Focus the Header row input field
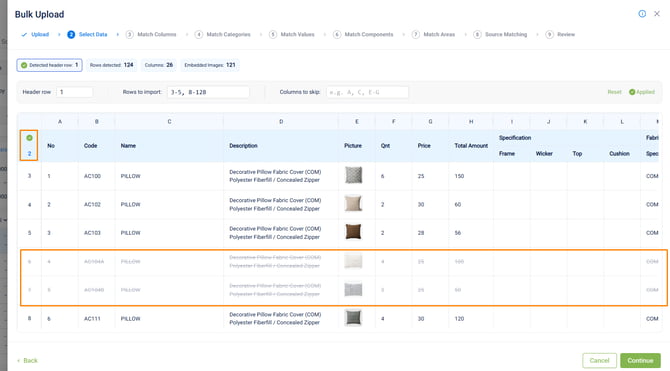670x371 pixels. tap(74, 92)
